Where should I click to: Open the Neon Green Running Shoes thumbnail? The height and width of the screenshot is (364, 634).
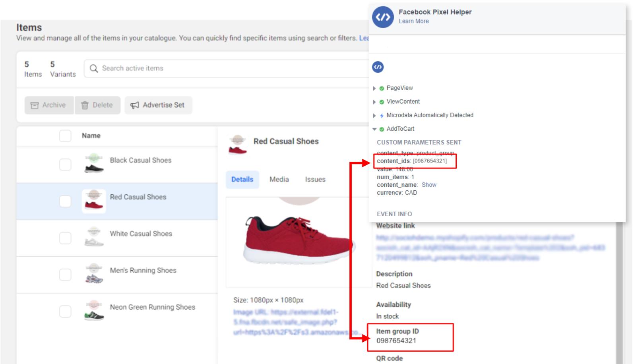(94, 310)
